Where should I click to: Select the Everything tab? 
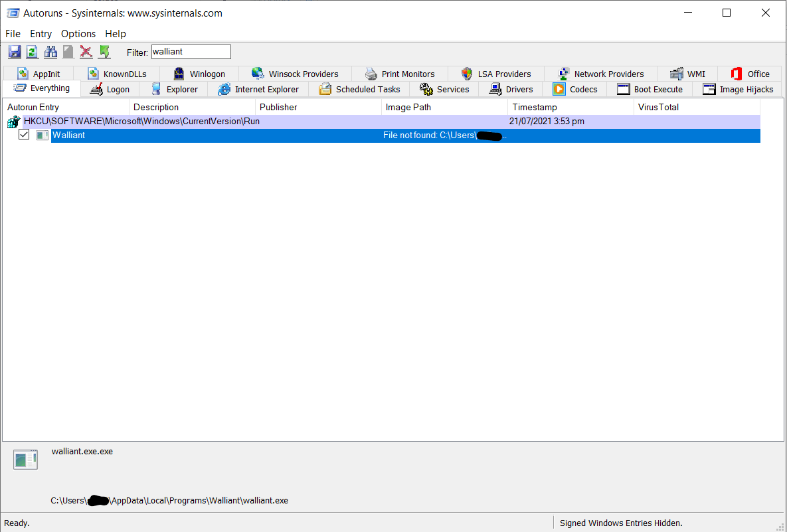click(42, 88)
